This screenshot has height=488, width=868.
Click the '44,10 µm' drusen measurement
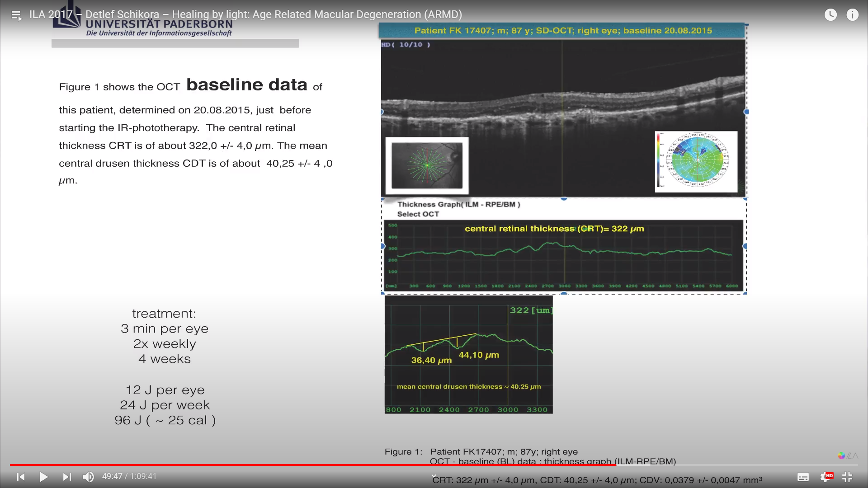coord(479,355)
